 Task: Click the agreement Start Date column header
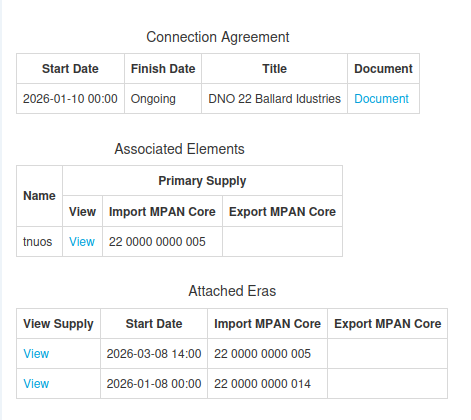pos(70,69)
